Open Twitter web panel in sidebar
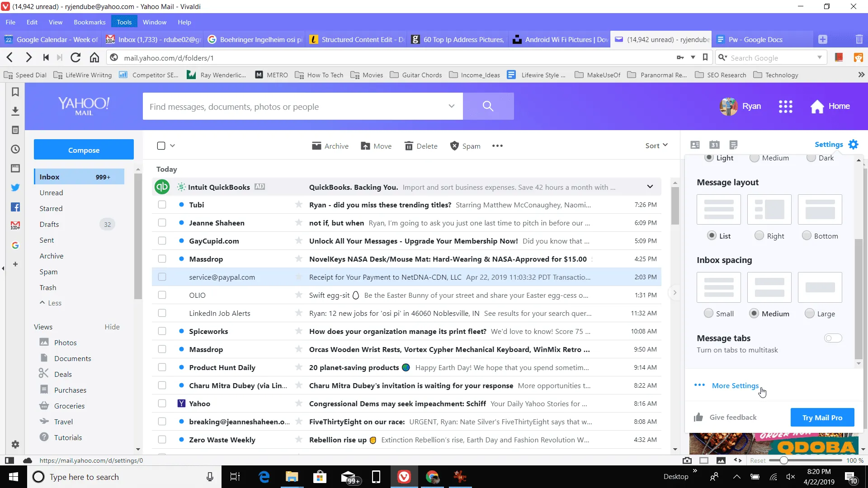 point(15,188)
